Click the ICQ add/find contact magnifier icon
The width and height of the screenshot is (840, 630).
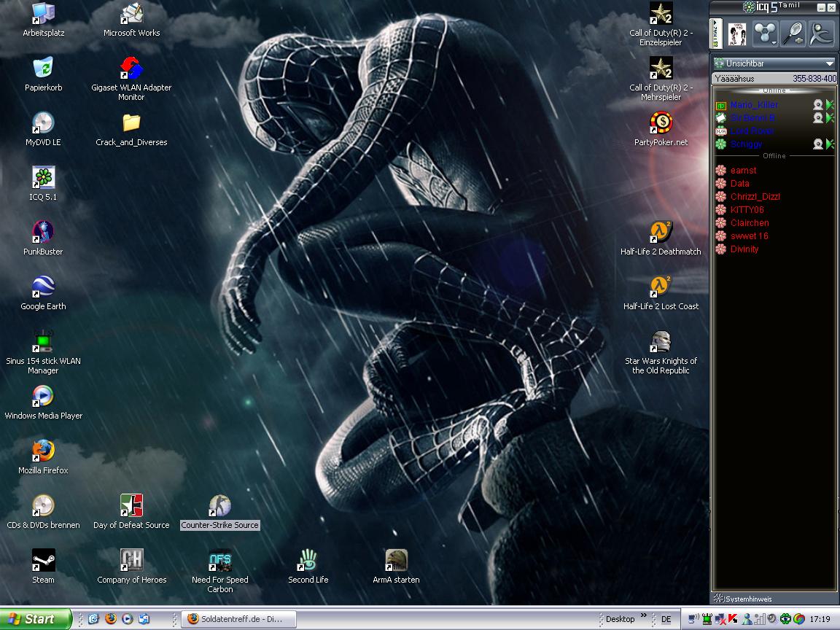pos(793,34)
